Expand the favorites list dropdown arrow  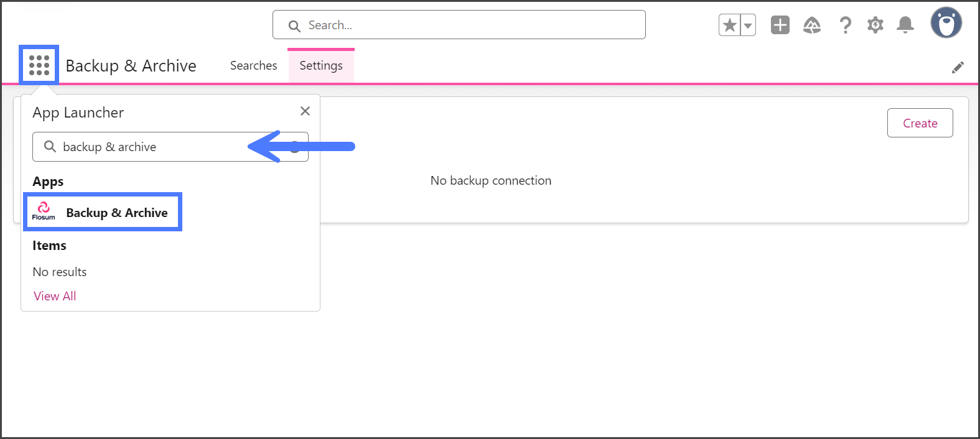[748, 25]
